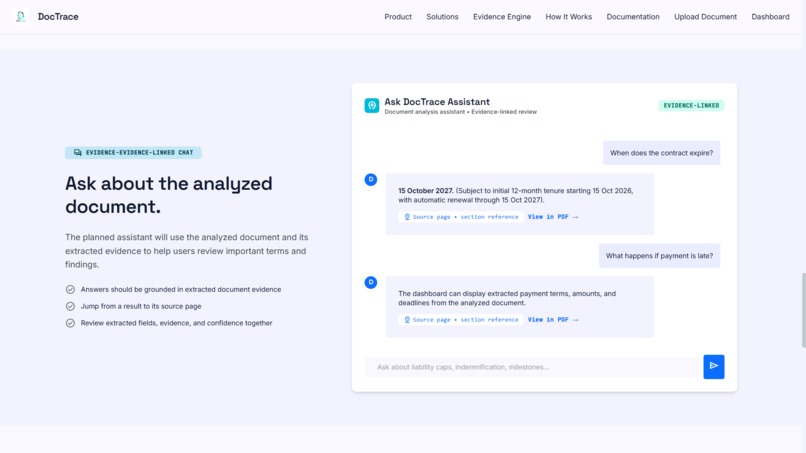
Task: Open View in PDF under the contract expiry answer
Action: [553, 217]
